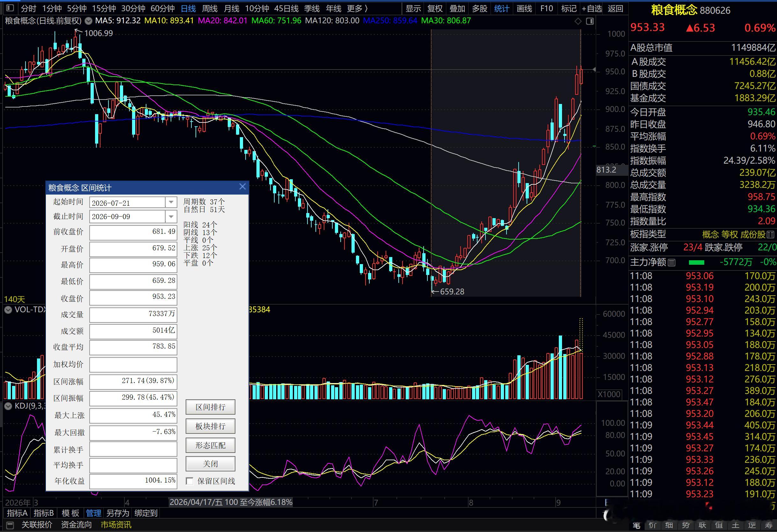Select the 价 tab in bottom-right strip
Image resolution: width=777 pixels, height=532 pixels.
(x=653, y=526)
